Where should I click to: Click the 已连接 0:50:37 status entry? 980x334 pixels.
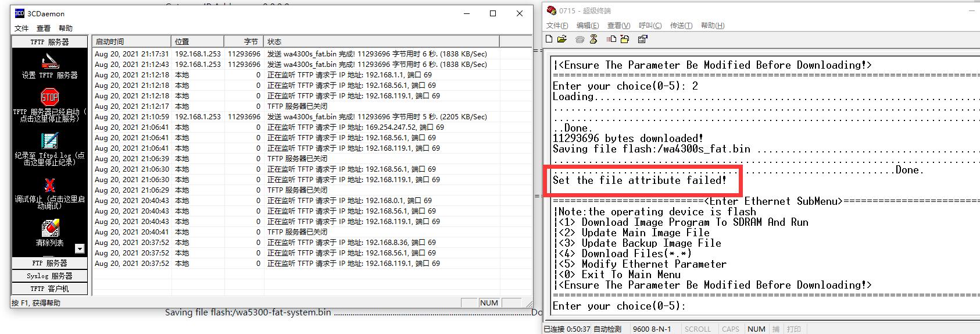click(567, 329)
